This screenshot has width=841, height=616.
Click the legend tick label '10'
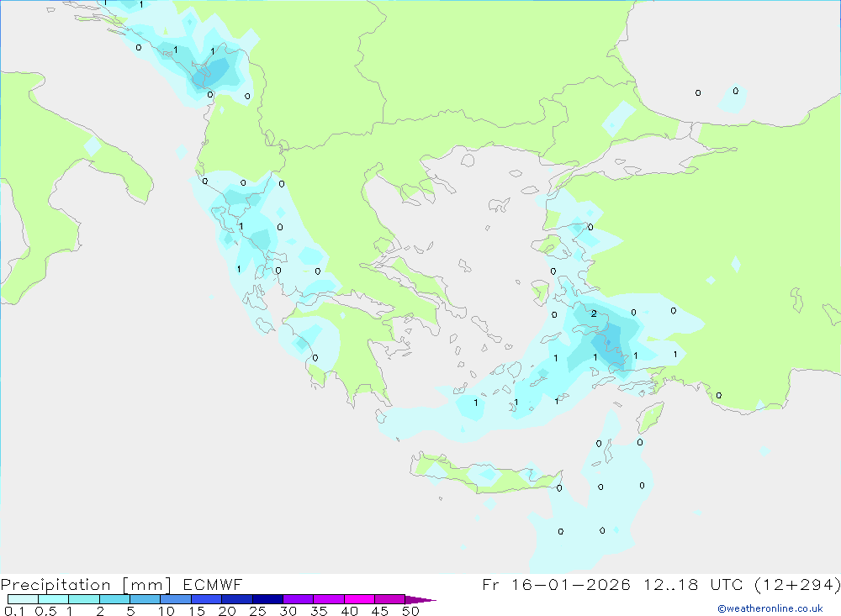tap(167, 611)
